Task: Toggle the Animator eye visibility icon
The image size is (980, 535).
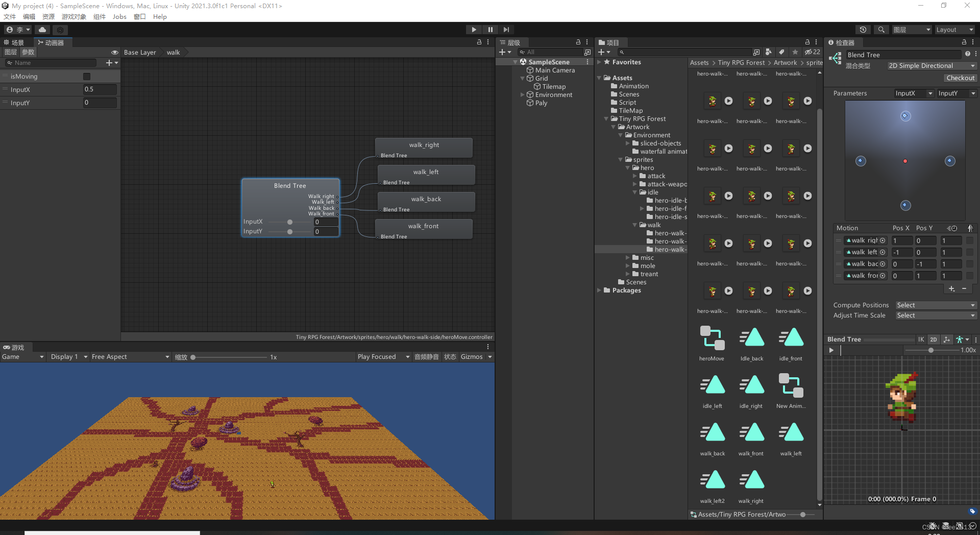Action: [x=115, y=52]
